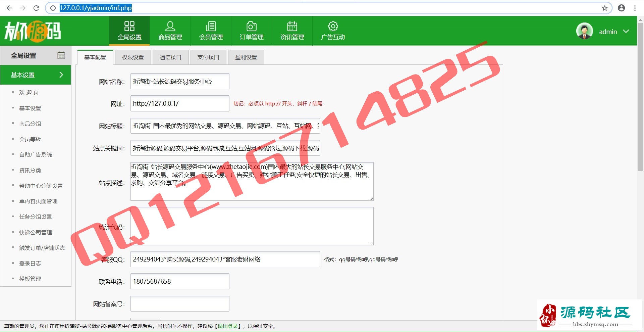Click inside the 站点描述 textarea
This screenshot has width=644, height=332.
tap(252, 182)
